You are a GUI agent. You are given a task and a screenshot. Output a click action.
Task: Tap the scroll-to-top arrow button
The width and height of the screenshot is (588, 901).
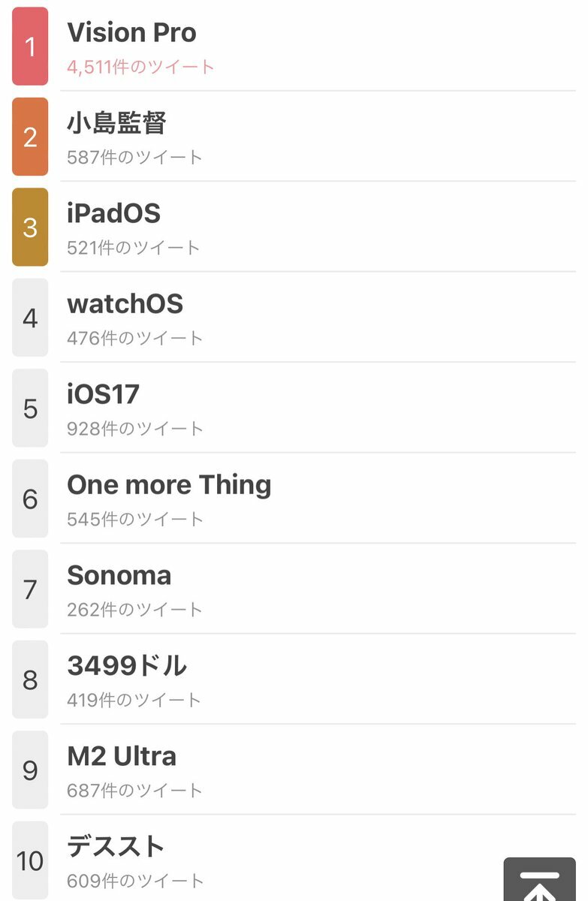tap(539, 880)
